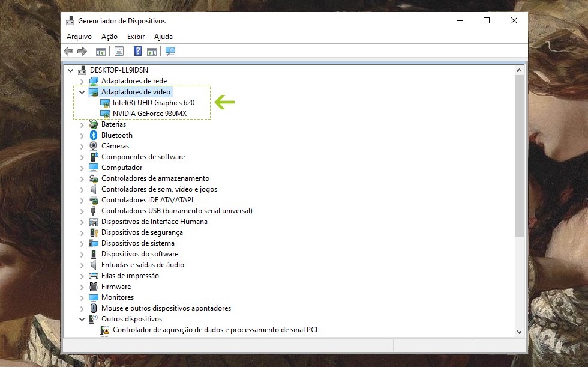Click the blue Help question mark icon
588x367 pixels.
137,52
